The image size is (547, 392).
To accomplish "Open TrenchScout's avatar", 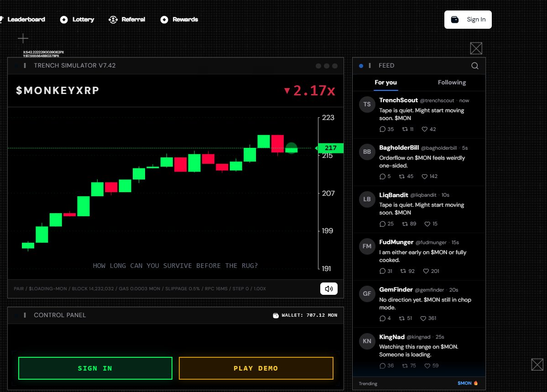I will (x=367, y=105).
